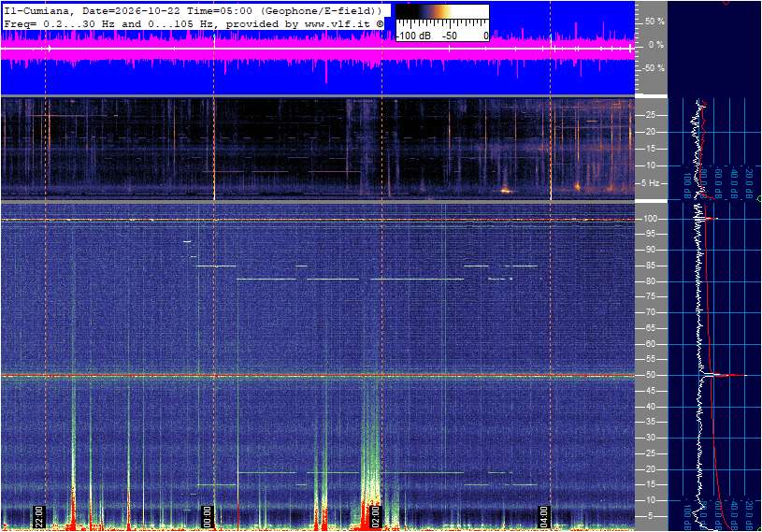Select the -100 dB label on the color scale
The height and width of the screenshot is (532, 762).
[413, 36]
